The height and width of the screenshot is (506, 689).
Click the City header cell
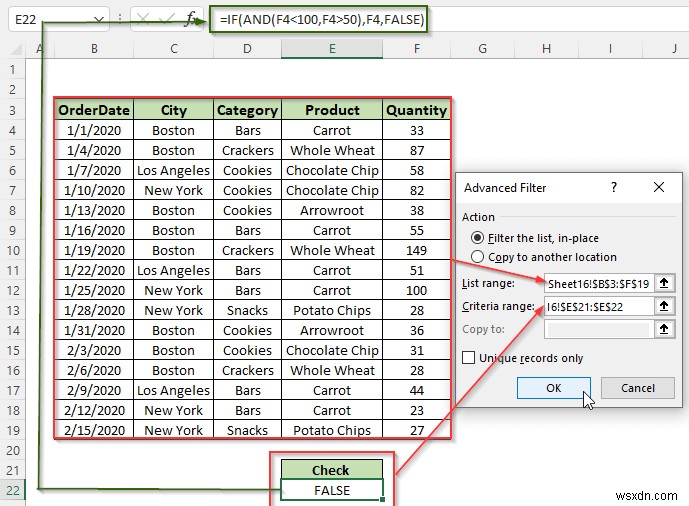click(174, 110)
